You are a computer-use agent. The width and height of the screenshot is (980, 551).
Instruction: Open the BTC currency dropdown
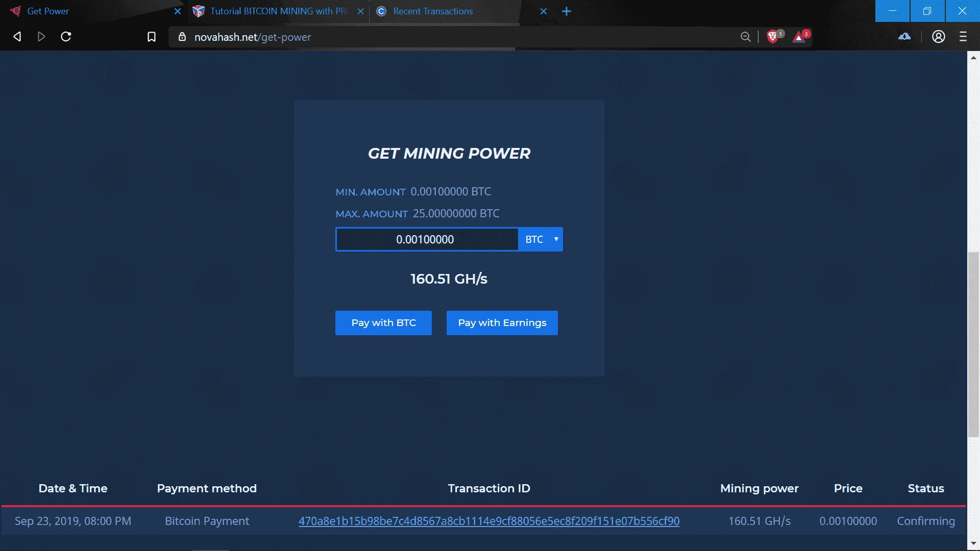coord(541,239)
